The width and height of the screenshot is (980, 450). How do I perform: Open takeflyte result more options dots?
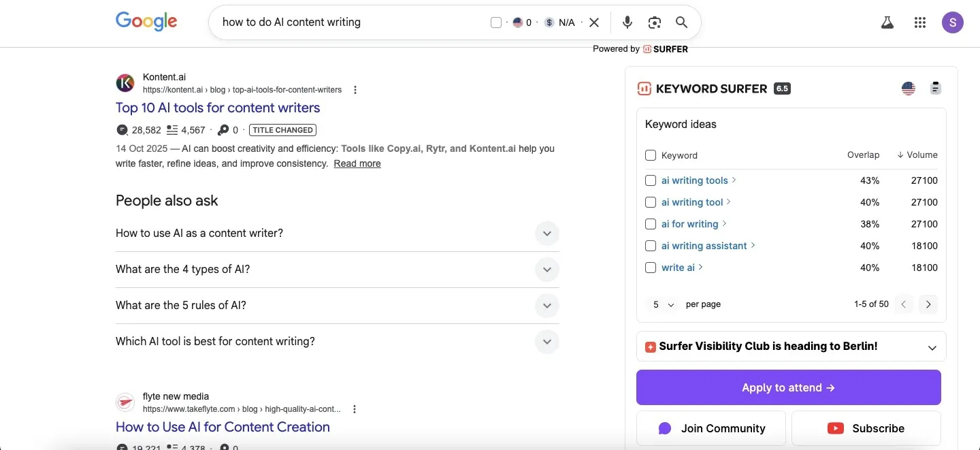pyautogui.click(x=355, y=409)
